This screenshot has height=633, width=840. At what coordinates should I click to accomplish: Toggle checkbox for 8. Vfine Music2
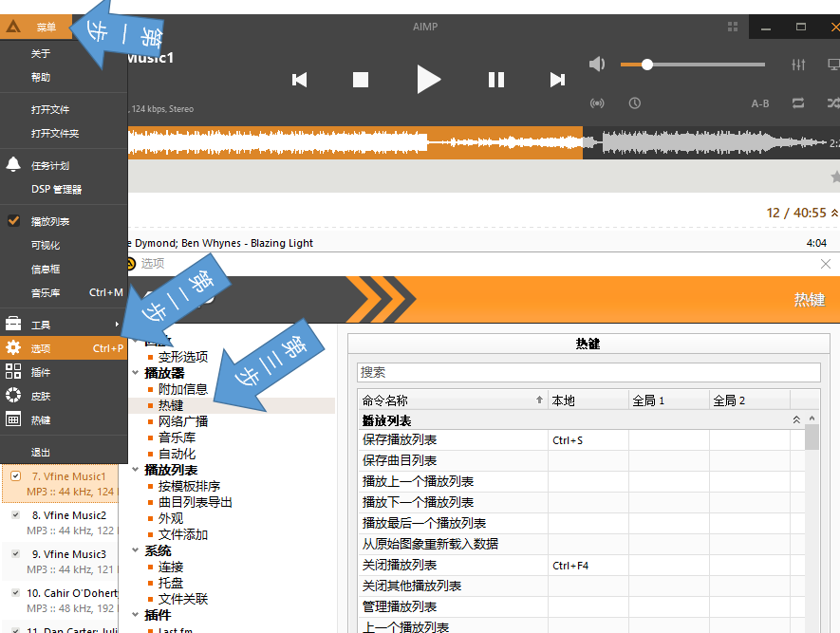click(16, 515)
